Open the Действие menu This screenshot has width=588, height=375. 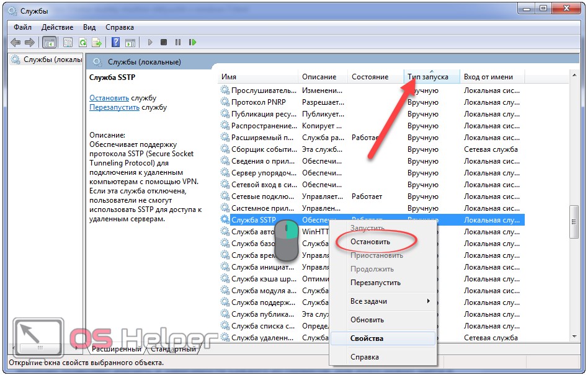point(57,27)
